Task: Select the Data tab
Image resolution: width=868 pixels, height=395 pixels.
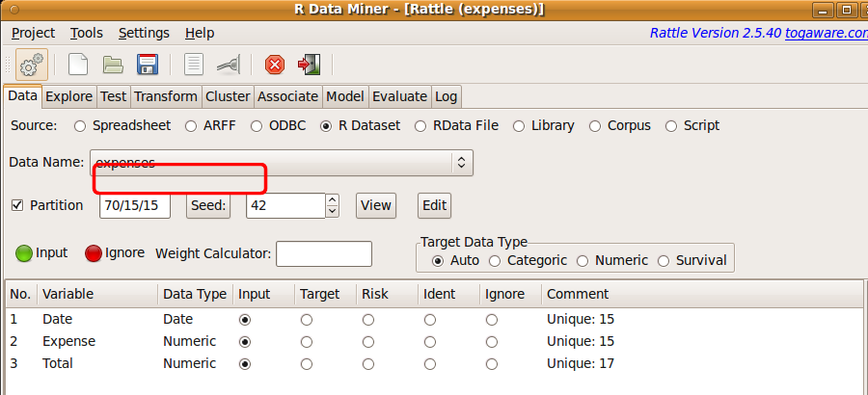Action: click(23, 95)
